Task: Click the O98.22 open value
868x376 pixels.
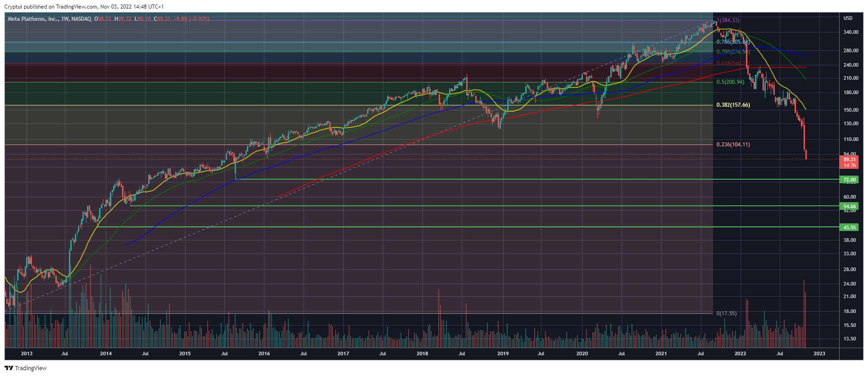Action: pyautogui.click(x=103, y=19)
